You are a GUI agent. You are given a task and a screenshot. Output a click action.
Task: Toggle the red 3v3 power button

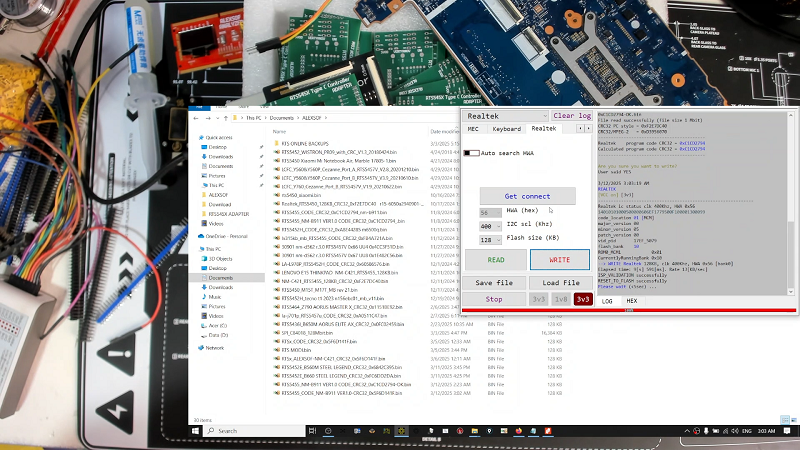click(583, 299)
